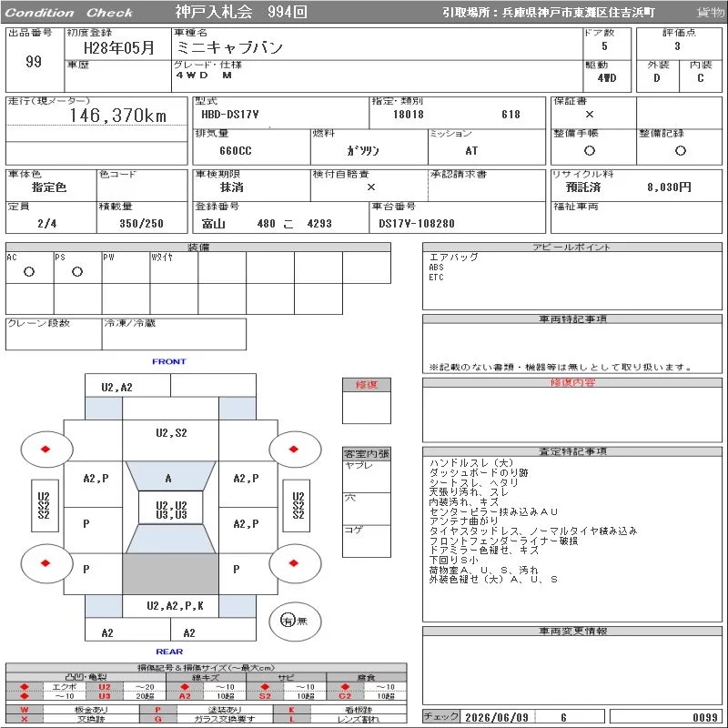
Task: Click the body color value 指定色
Action: pos(49,187)
